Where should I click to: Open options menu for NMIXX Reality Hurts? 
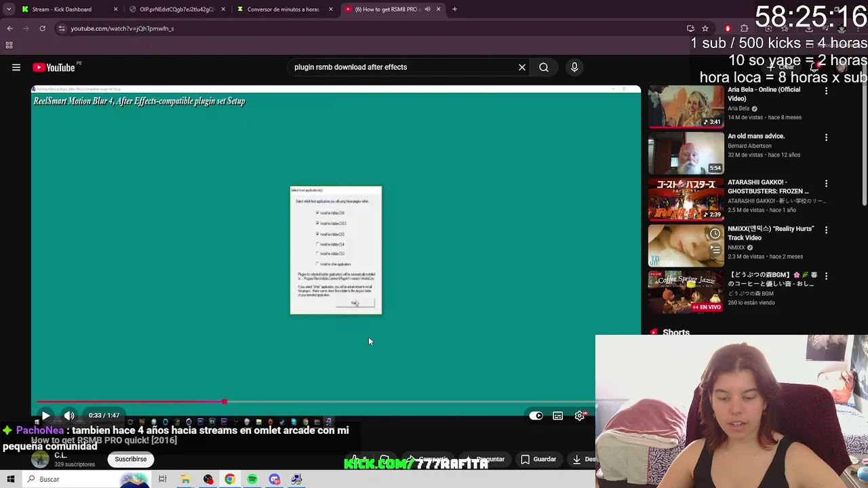pyautogui.click(x=826, y=230)
